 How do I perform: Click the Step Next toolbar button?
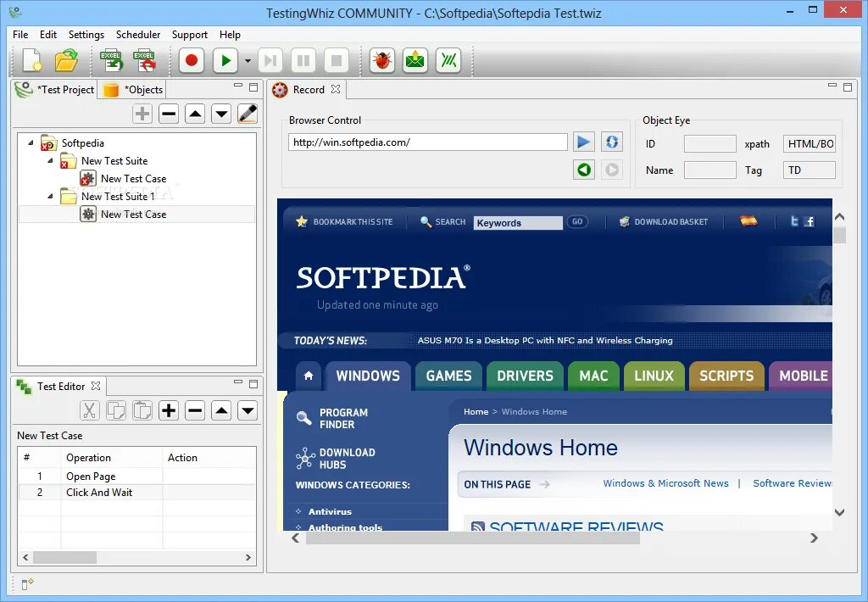click(270, 60)
